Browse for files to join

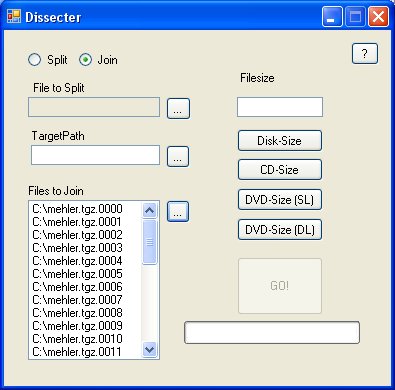[178, 211]
